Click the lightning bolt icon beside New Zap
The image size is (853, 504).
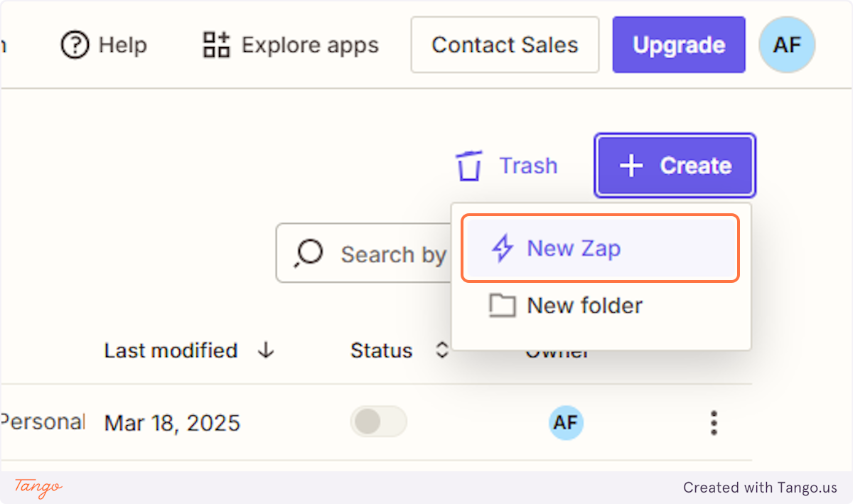(503, 247)
